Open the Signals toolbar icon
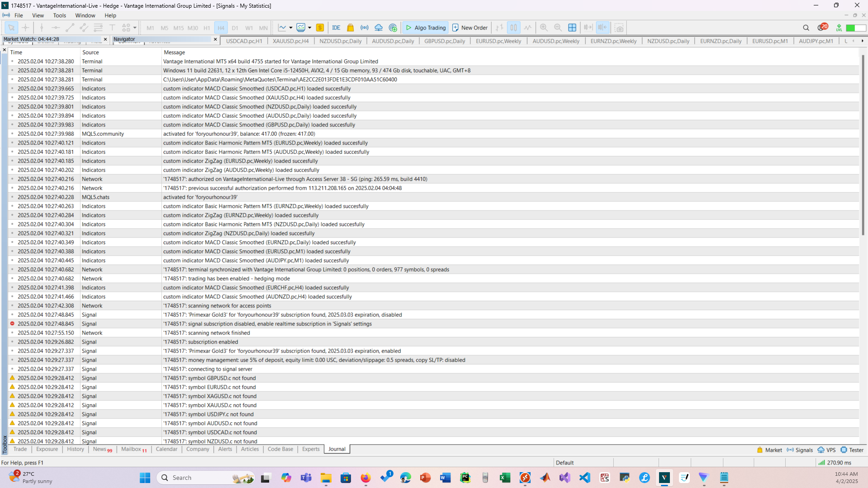This screenshot has width=868, height=488. (364, 28)
